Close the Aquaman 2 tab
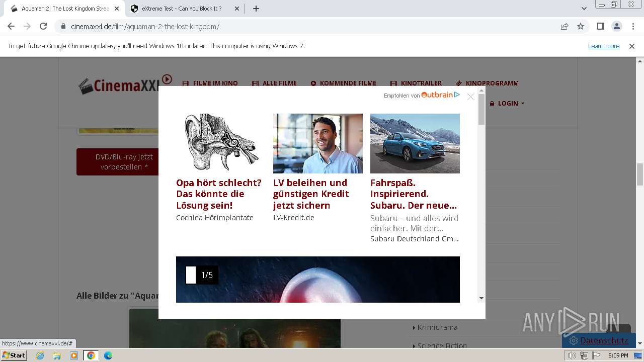 click(116, 9)
